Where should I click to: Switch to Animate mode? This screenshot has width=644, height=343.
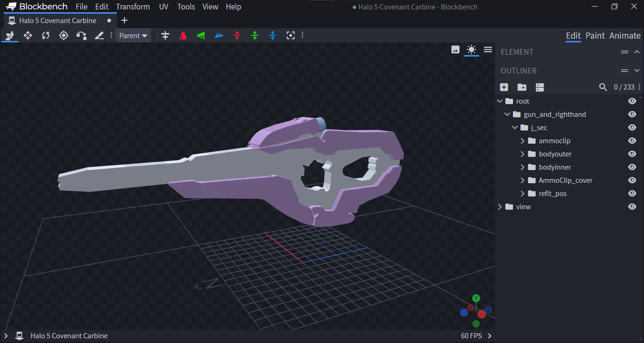(x=625, y=36)
